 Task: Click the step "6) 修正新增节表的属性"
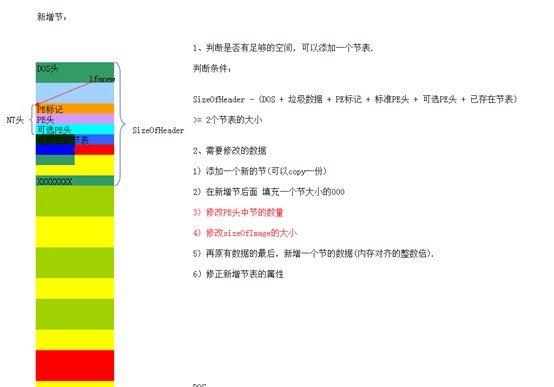[238, 274]
